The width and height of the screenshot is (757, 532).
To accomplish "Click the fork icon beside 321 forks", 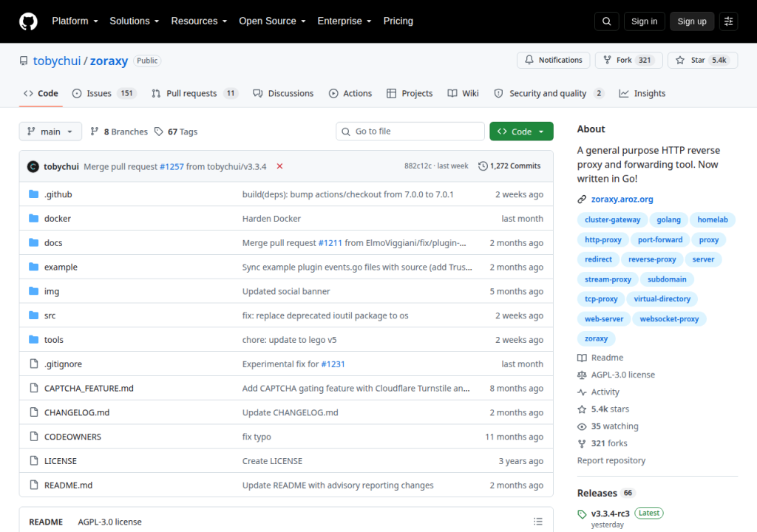I will tap(582, 443).
